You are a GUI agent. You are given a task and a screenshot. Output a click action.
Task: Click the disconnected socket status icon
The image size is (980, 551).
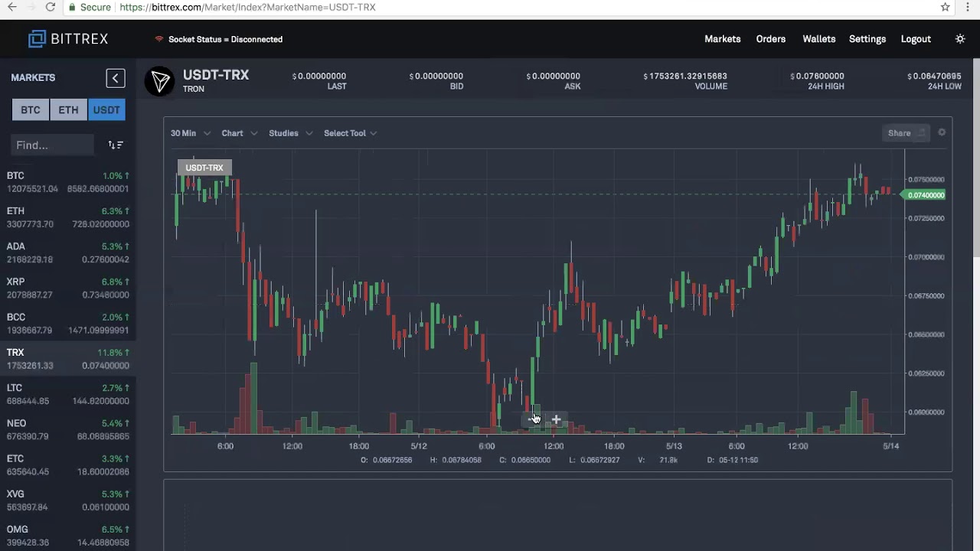tap(159, 39)
